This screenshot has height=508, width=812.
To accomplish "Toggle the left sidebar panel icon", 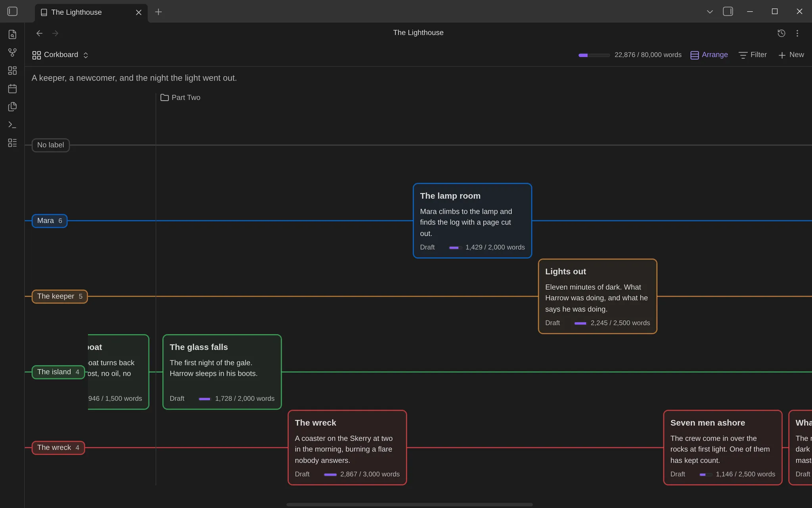I will [x=12, y=12].
